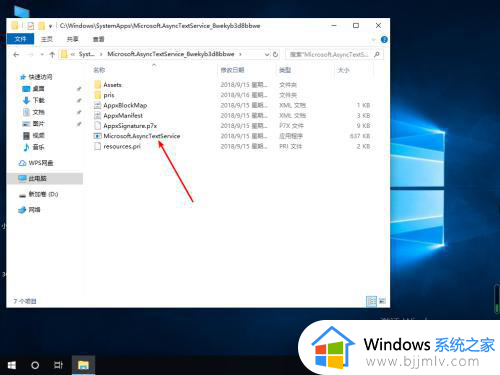This screenshot has height=375, width=500.
Task: Expand the ribbon with the chevron
Action: (373, 40)
